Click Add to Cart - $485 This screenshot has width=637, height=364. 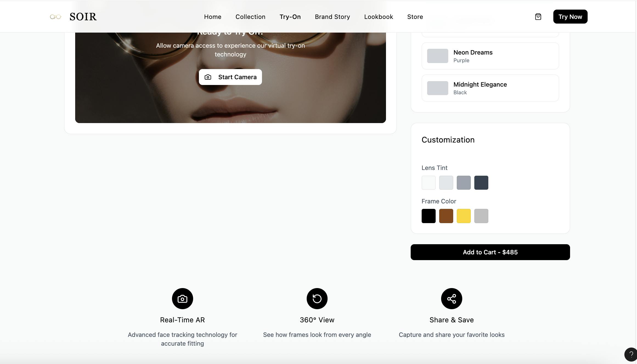coord(490,252)
